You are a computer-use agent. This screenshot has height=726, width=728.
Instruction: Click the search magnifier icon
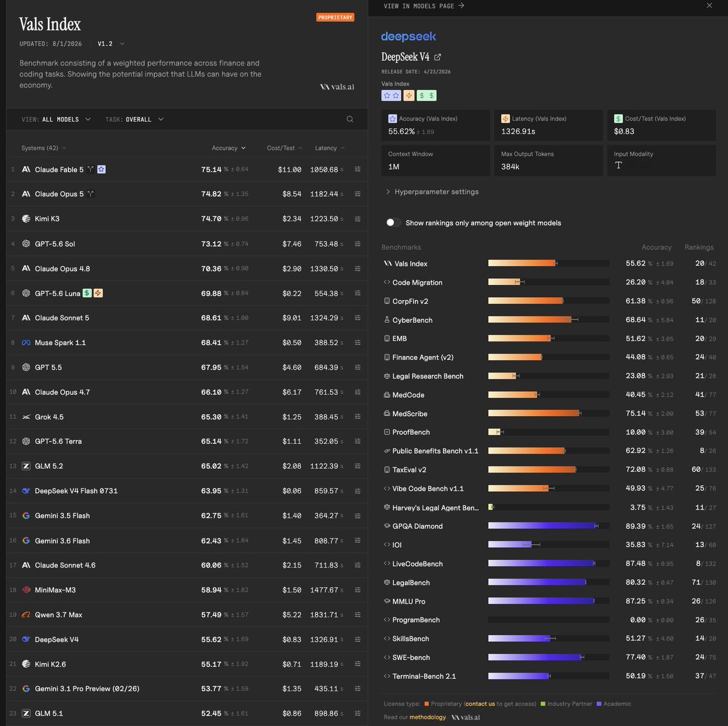pyautogui.click(x=350, y=119)
